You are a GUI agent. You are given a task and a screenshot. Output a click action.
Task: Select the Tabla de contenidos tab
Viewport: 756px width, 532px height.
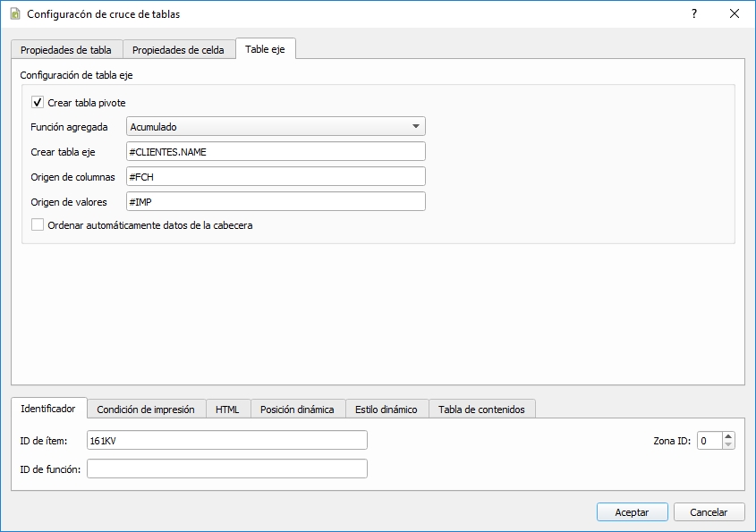point(481,410)
